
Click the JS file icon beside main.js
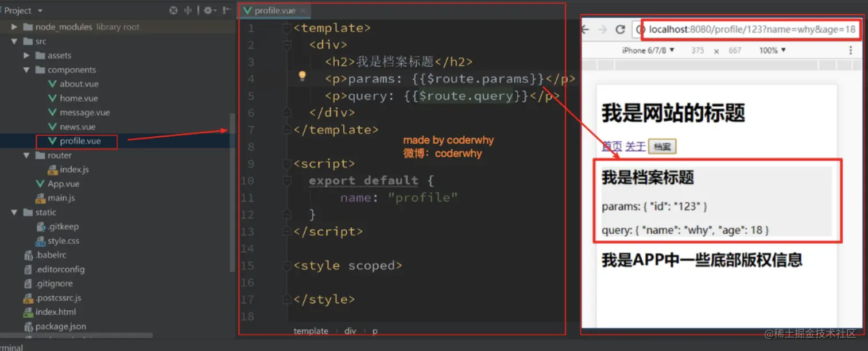tap(40, 198)
